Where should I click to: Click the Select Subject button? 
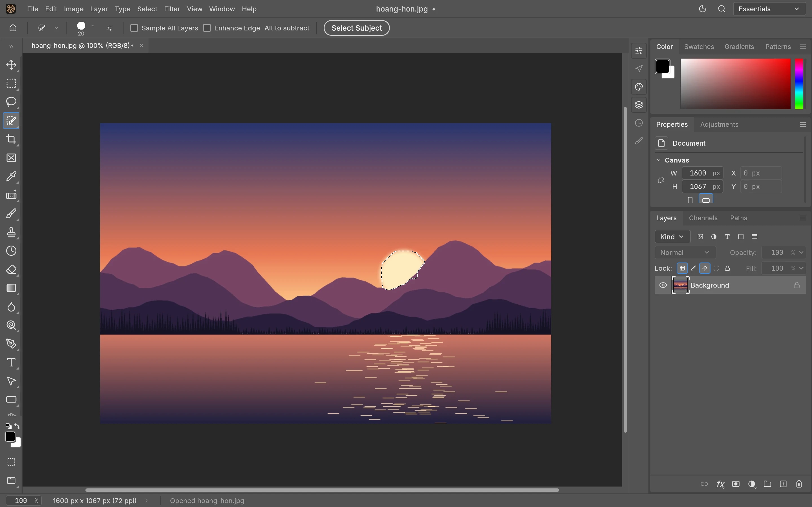tap(356, 28)
